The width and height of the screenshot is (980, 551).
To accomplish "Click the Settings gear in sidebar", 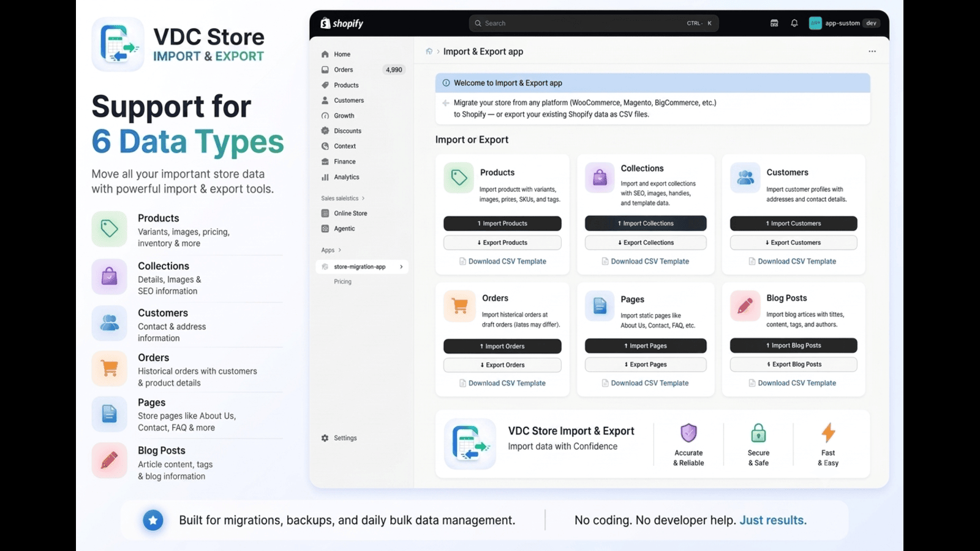I will pyautogui.click(x=325, y=438).
